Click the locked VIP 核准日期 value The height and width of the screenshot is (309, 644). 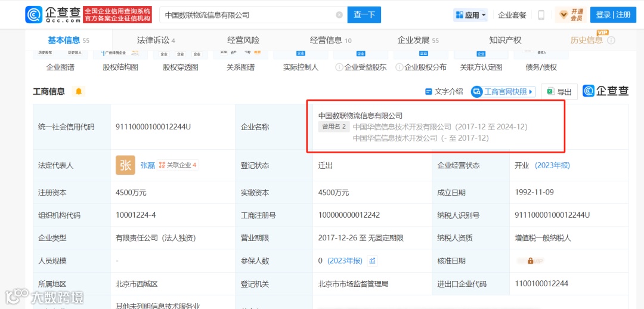click(x=530, y=261)
